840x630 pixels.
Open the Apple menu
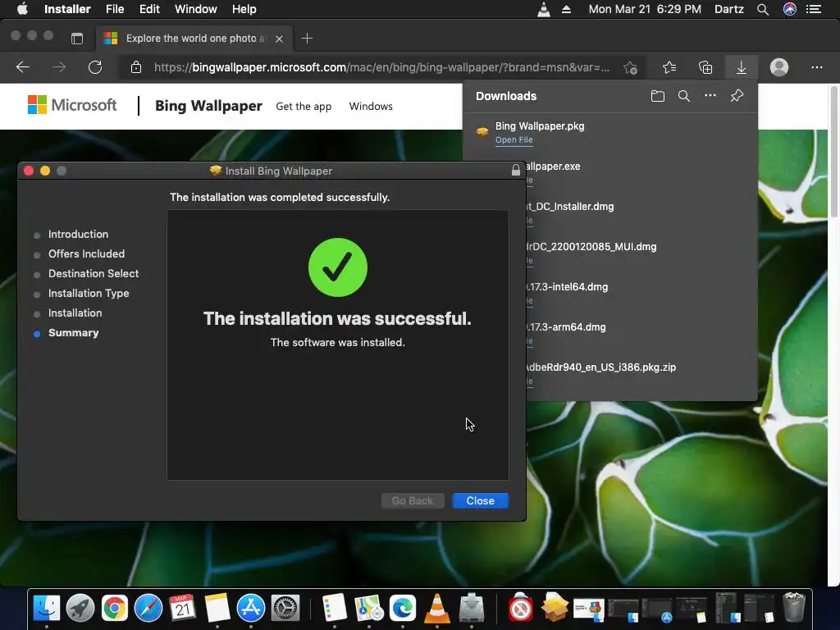22,9
